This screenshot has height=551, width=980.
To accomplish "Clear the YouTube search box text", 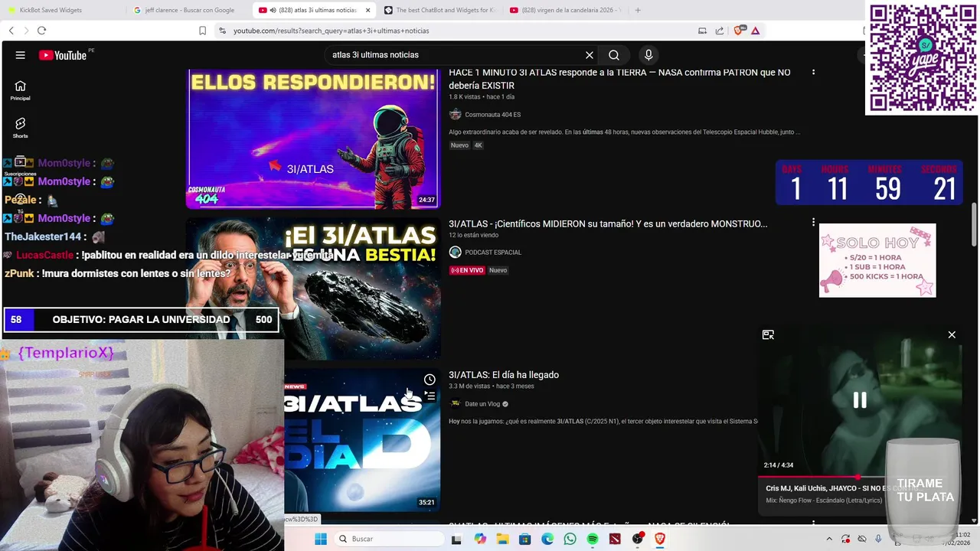I will tap(590, 55).
